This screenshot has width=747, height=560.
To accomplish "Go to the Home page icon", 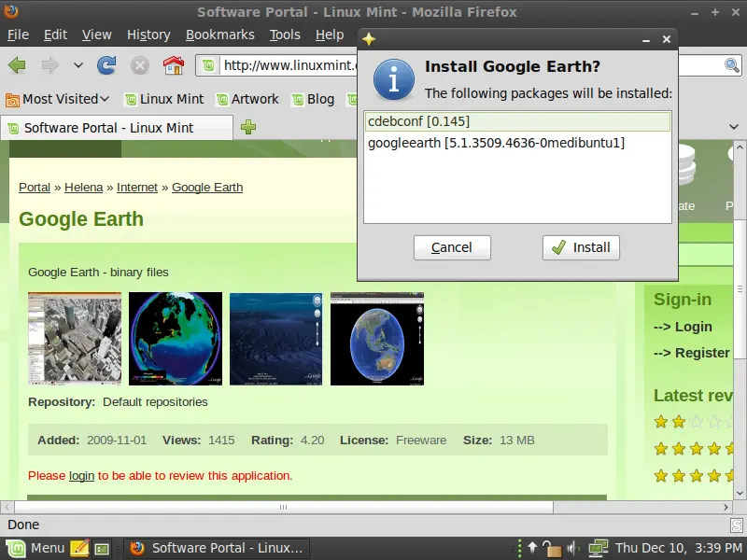I will pyautogui.click(x=174, y=65).
